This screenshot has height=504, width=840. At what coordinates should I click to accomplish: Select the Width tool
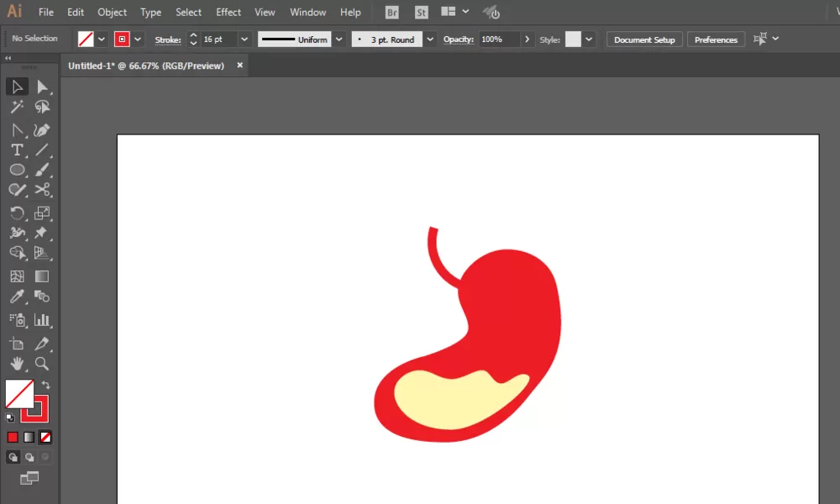17,233
